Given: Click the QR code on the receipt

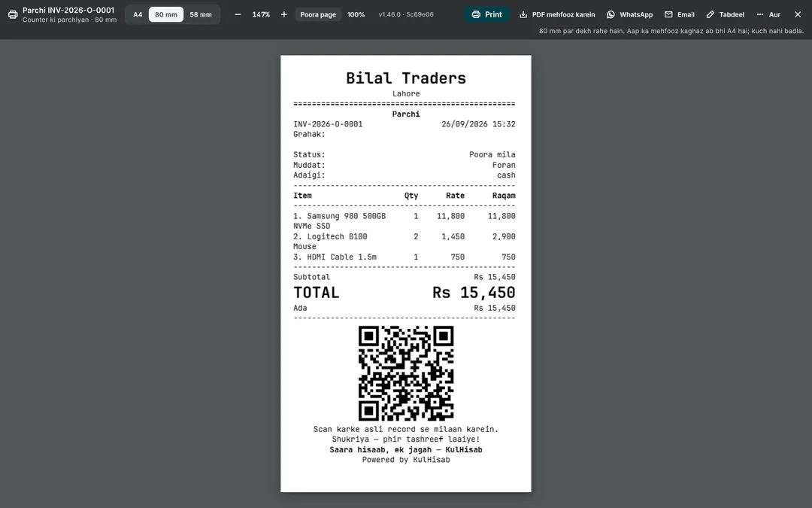Looking at the screenshot, I should point(406,373).
